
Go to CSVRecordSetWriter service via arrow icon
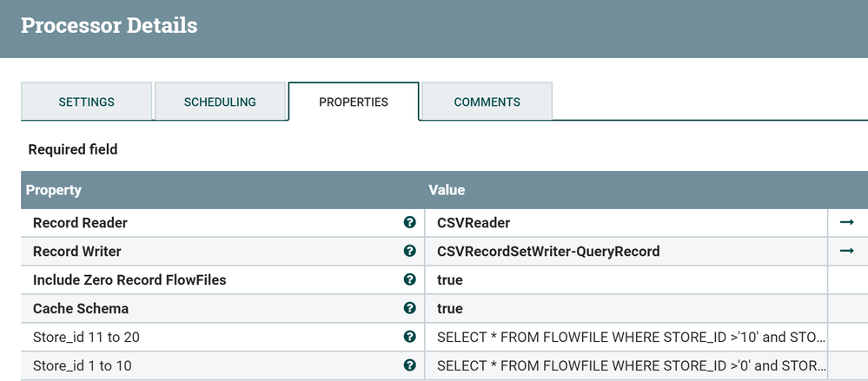(846, 252)
